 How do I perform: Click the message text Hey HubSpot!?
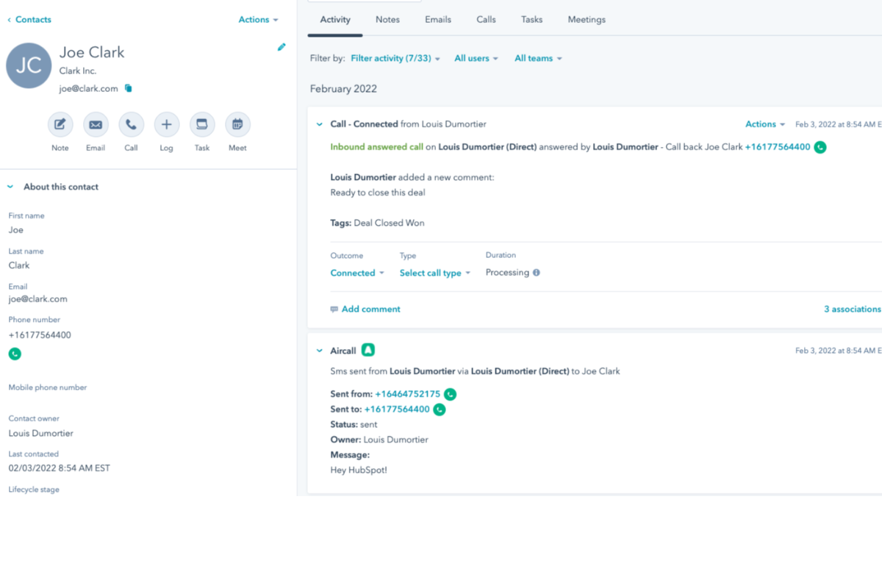(359, 470)
